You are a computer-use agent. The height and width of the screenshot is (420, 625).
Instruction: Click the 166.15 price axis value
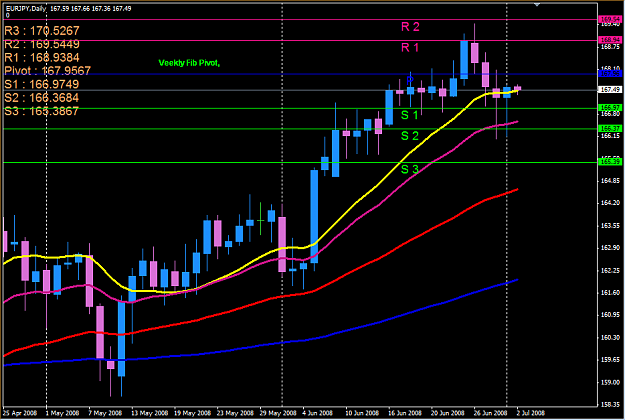[610, 136]
